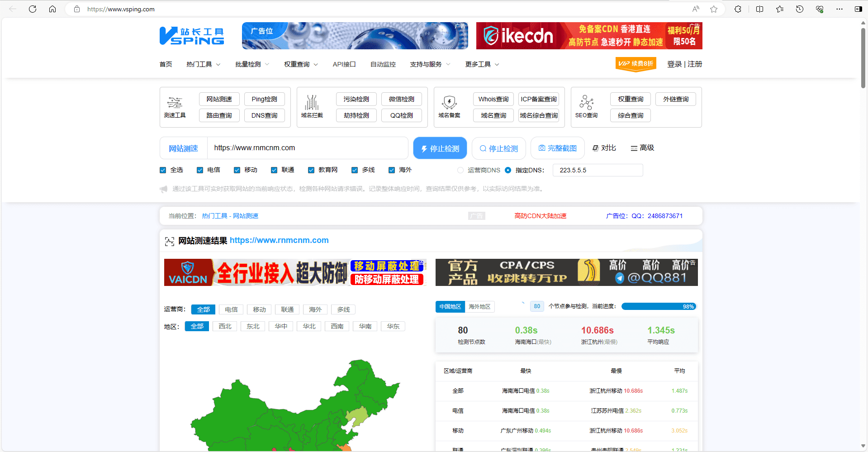This screenshot has height=452, width=868.
Task: Select the 测速工具 speed test icon
Action: click(x=175, y=103)
